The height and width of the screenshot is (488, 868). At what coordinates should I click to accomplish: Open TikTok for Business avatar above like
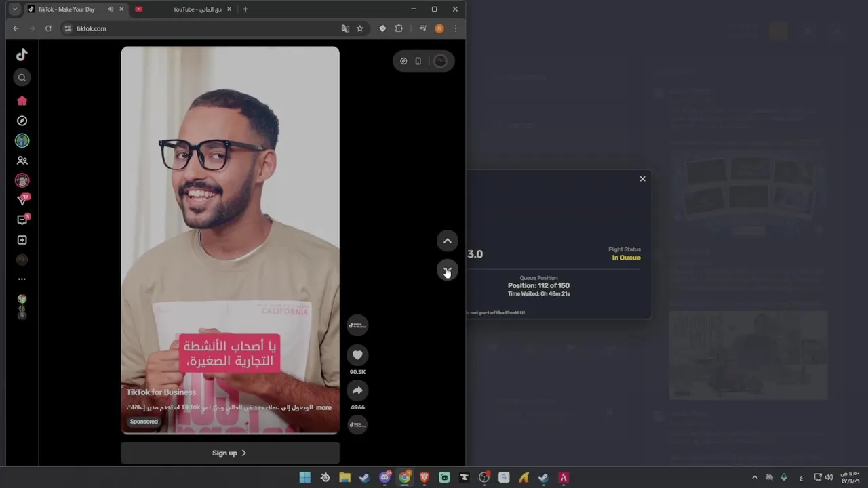357,325
